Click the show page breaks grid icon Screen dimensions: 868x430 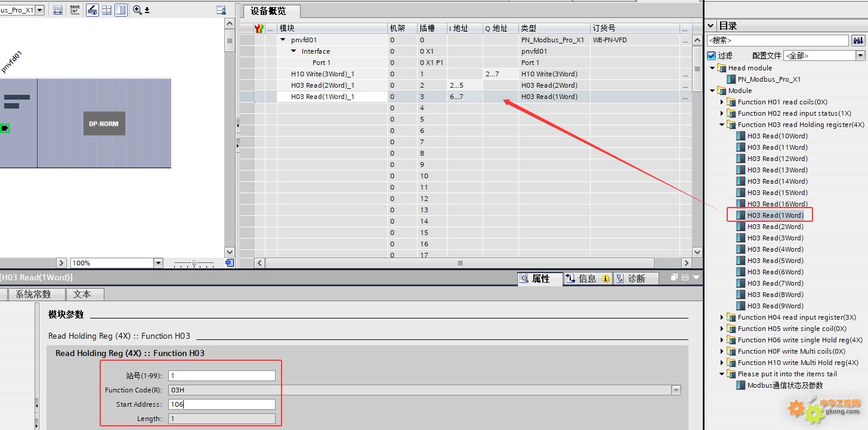[107, 10]
